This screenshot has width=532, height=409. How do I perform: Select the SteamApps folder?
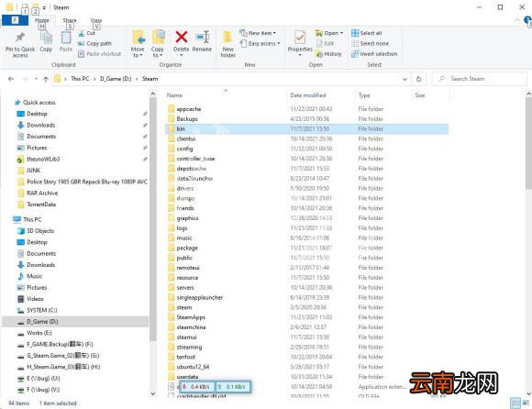tap(191, 317)
